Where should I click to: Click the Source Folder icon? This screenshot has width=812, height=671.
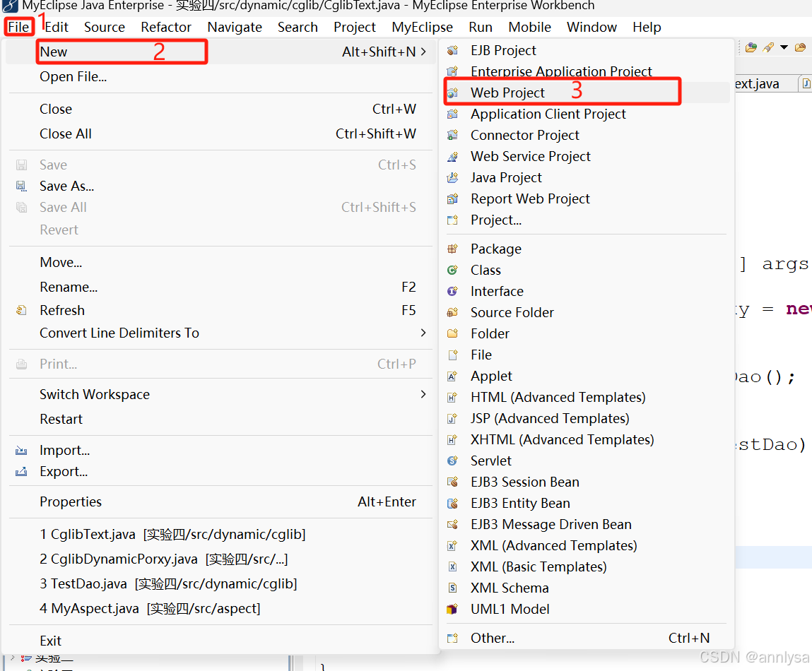click(452, 312)
